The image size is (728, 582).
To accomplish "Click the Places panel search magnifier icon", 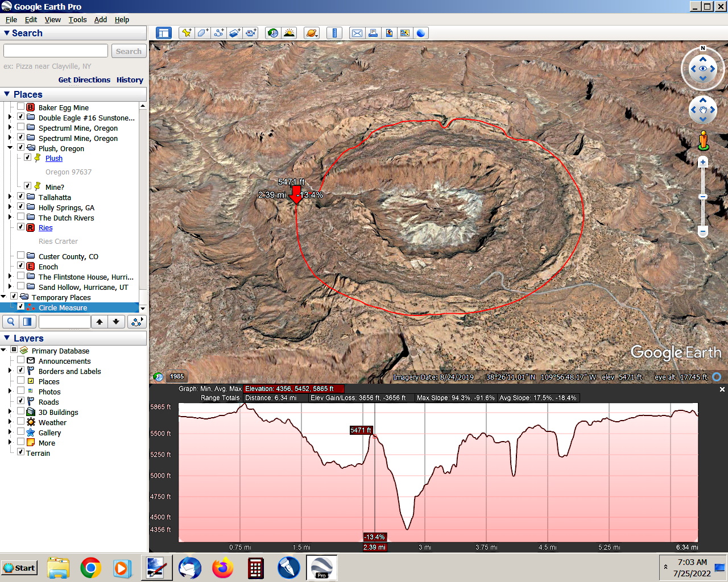I will pos(11,322).
